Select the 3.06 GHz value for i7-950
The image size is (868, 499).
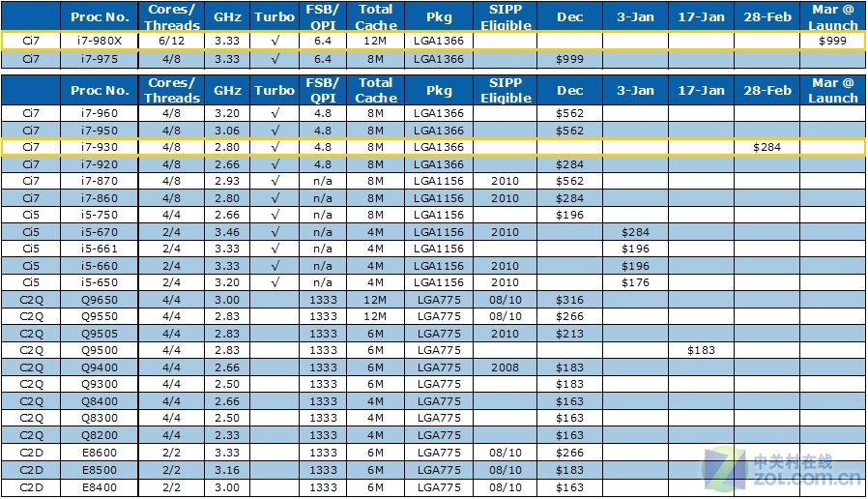click(227, 131)
